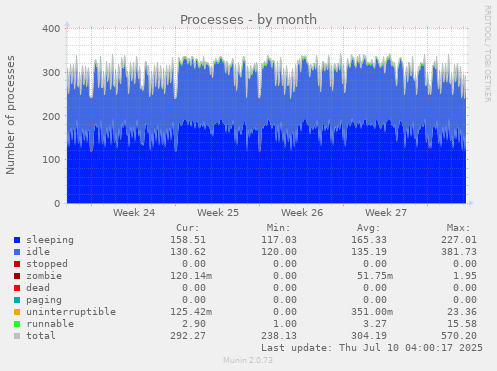This screenshot has width=497, height=371.
Task: Click the 'zombie' legend label
Action: click(44, 276)
